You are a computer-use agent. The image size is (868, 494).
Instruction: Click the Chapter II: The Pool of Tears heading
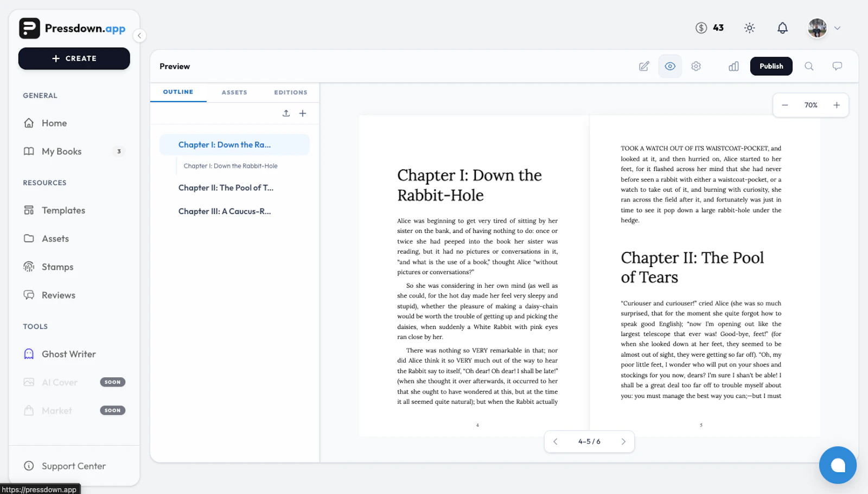click(692, 268)
